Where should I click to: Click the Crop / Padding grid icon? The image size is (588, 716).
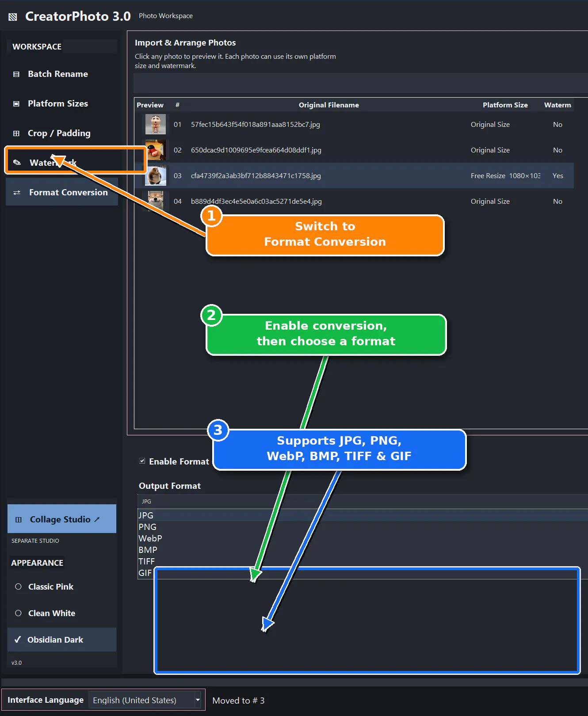pos(16,133)
